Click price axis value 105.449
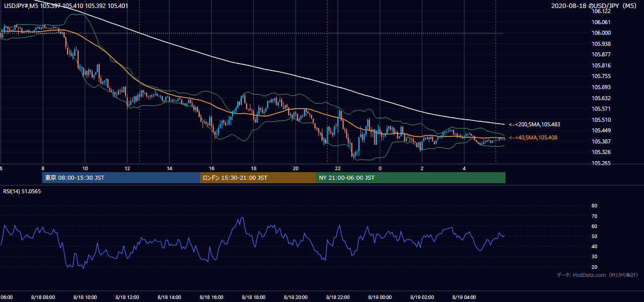This screenshot has height=302, width=644. click(601, 130)
